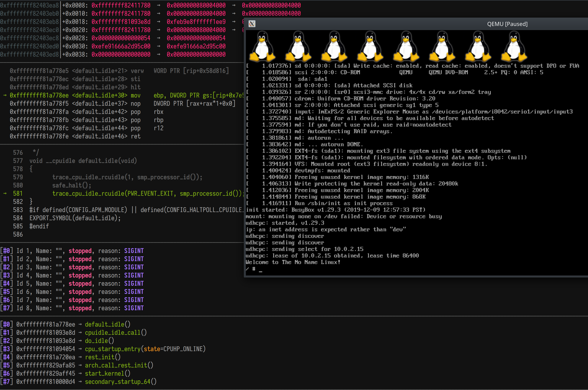The image size is (588, 390).
Task: Click cpu_startup_entry in backtrace frame #3
Action: (113, 349)
